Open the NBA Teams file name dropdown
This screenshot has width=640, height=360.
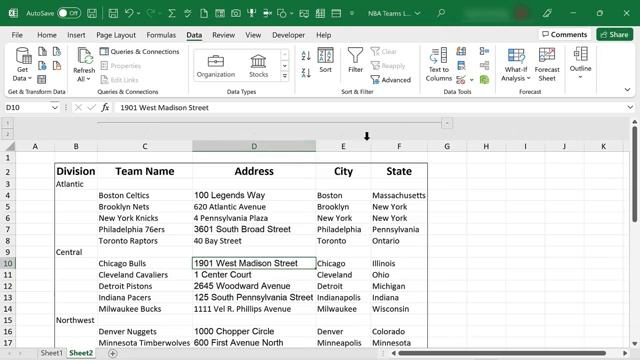pos(418,13)
